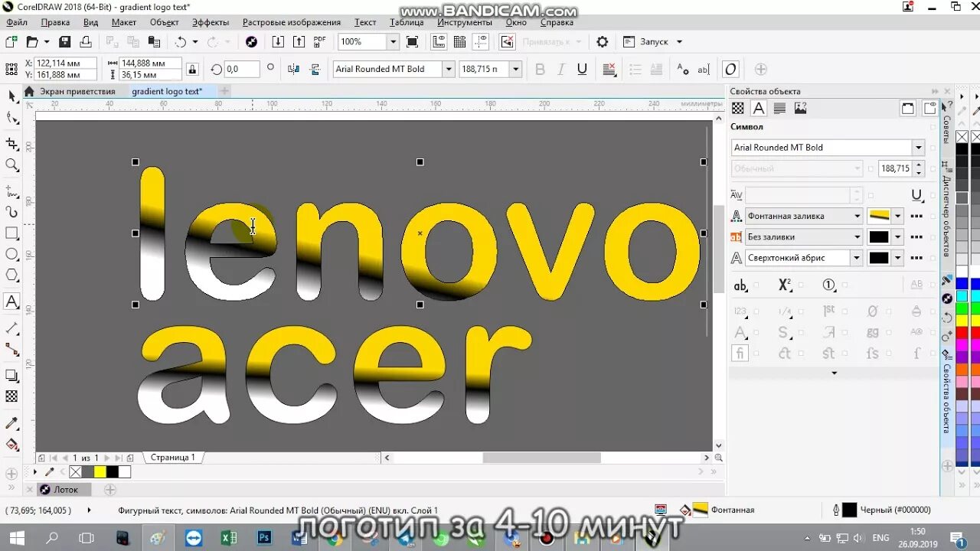Open the Эффекты menu
Viewport: 980px width, 551px height.
pos(210,22)
